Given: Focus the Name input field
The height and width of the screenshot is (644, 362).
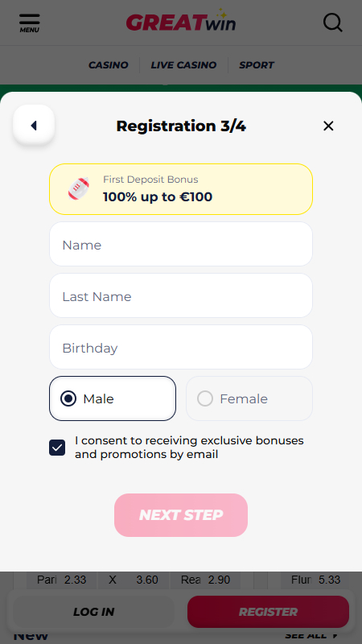Looking at the screenshot, I should (x=181, y=244).
